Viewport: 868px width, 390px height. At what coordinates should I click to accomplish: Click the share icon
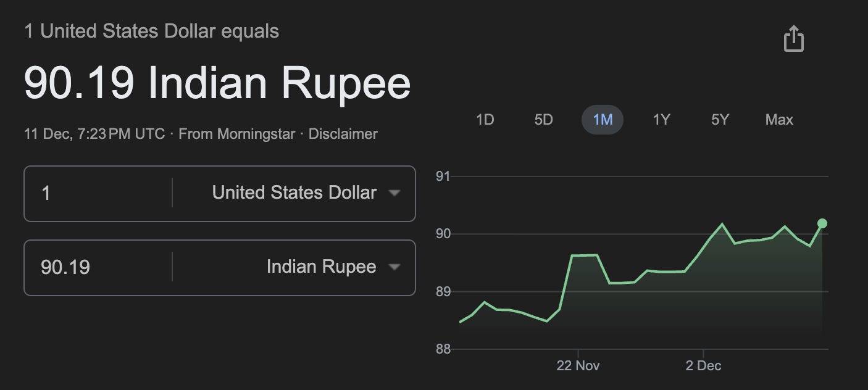(x=794, y=38)
